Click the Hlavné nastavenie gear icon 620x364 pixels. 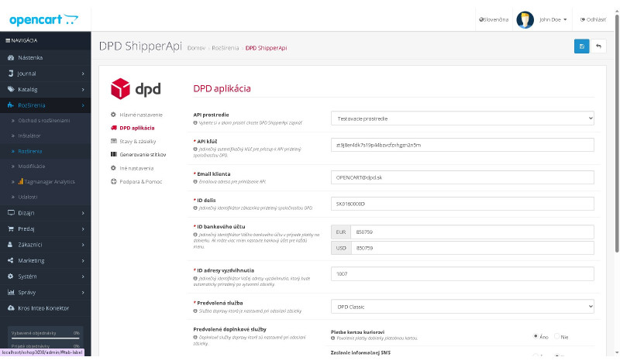(x=113, y=115)
